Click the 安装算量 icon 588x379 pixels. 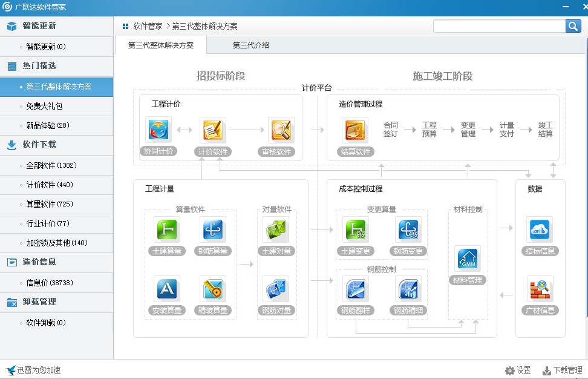(166, 289)
